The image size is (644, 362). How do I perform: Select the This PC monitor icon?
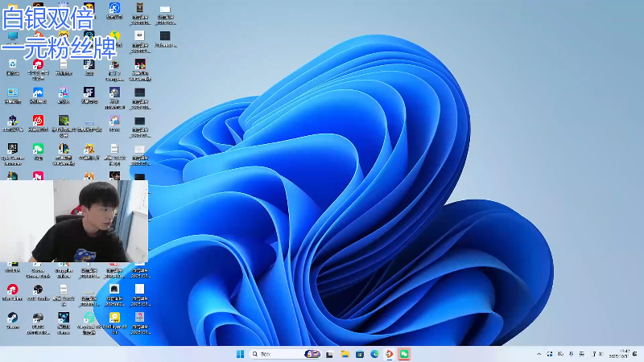(13, 36)
